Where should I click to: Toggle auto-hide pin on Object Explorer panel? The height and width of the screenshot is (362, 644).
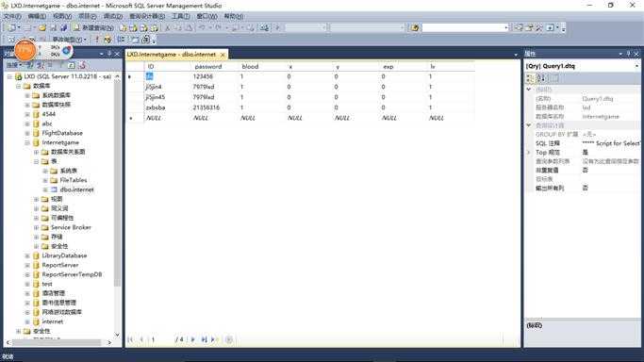109,54
